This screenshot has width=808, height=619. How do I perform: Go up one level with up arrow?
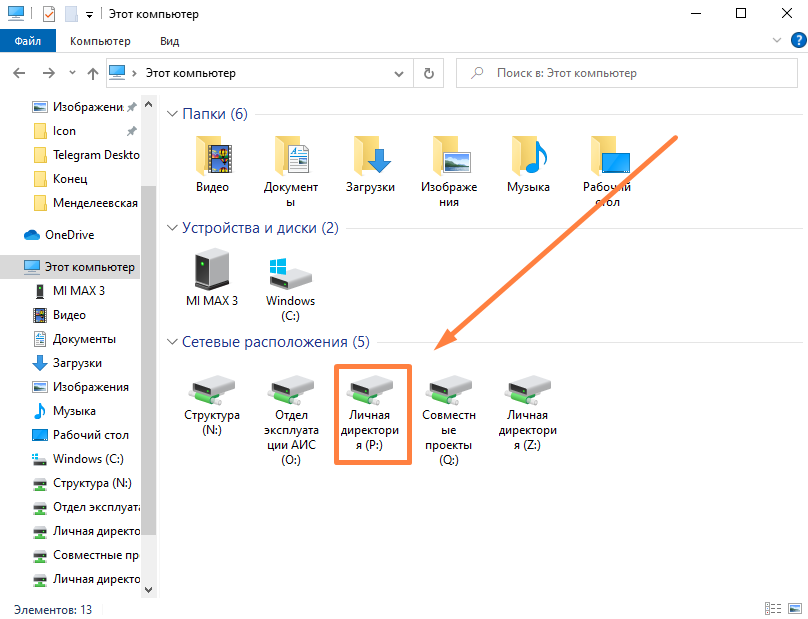(x=93, y=73)
